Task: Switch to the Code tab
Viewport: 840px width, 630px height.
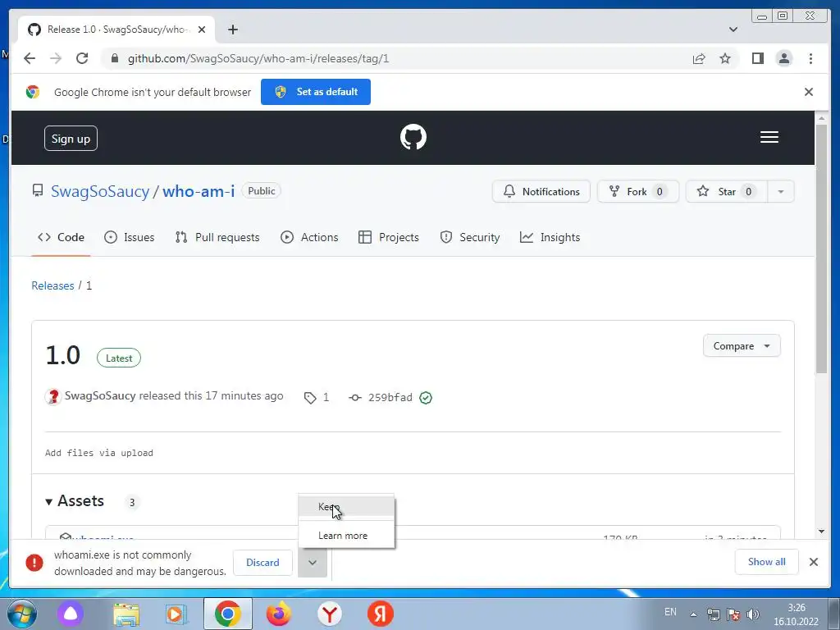Action: pyautogui.click(x=61, y=237)
